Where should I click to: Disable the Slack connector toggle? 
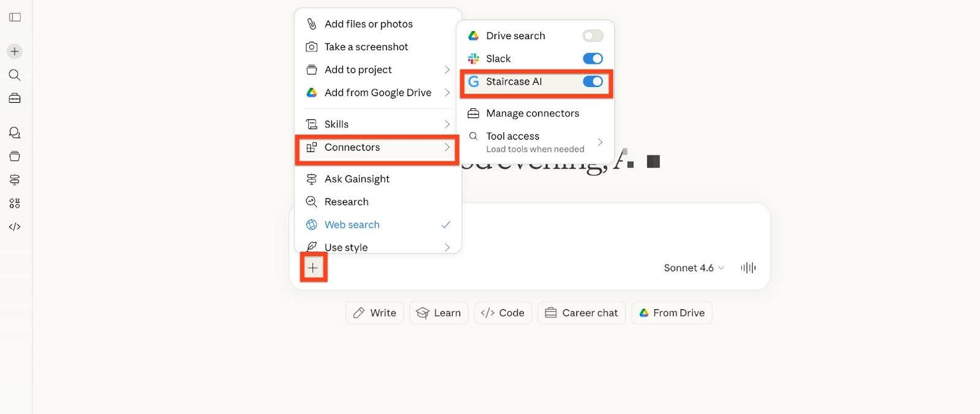[592, 59]
